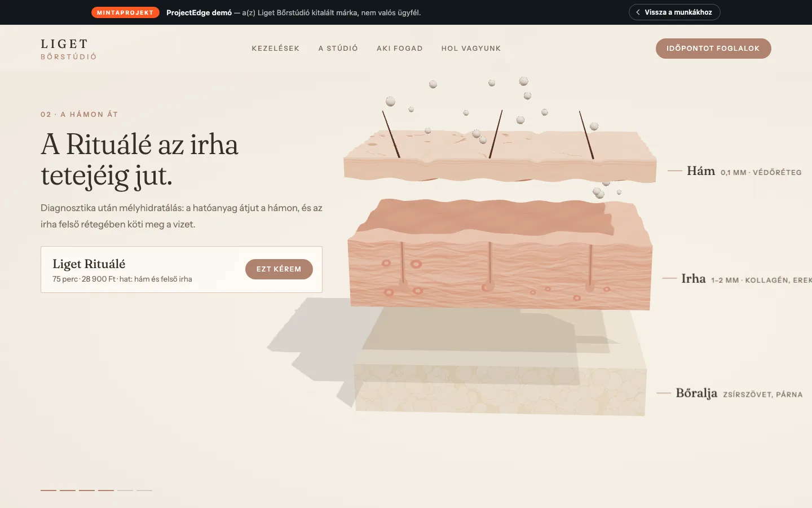The width and height of the screenshot is (812, 508).
Task: Click the Időpontot Foglalok booking button
Action: [713, 49]
